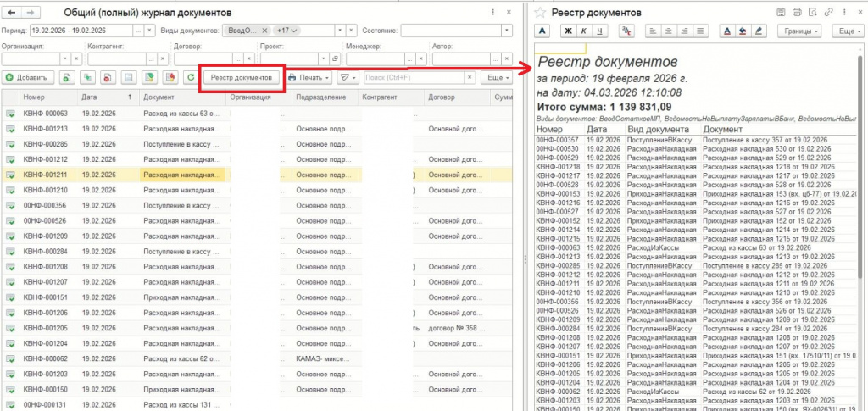
Task: Click the Менеджер input field
Action: pos(376,58)
